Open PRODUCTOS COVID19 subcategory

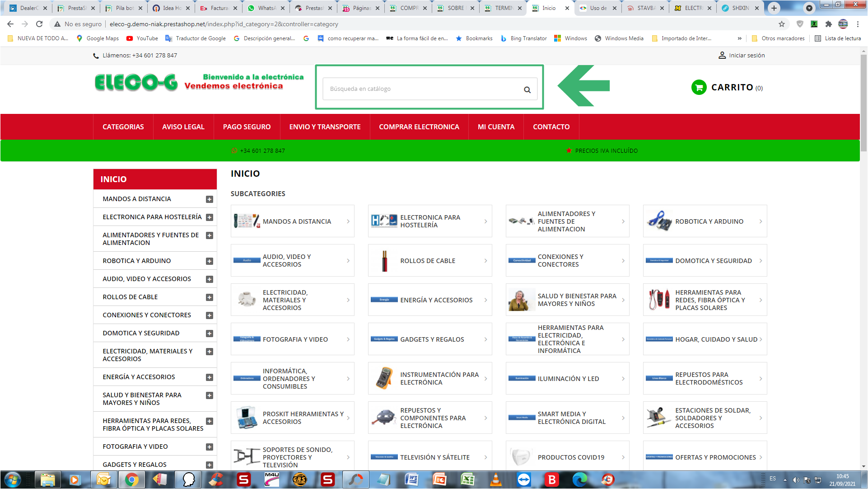point(570,457)
